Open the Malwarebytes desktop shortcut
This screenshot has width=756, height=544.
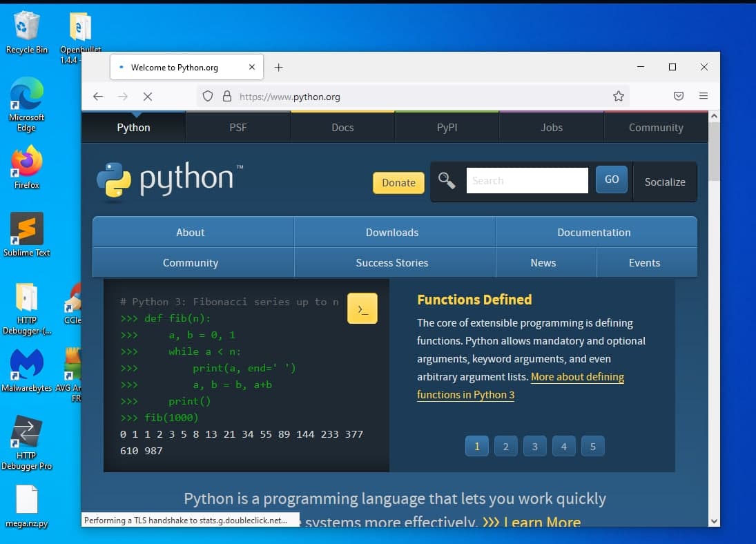pyautogui.click(x=27, y=369)
